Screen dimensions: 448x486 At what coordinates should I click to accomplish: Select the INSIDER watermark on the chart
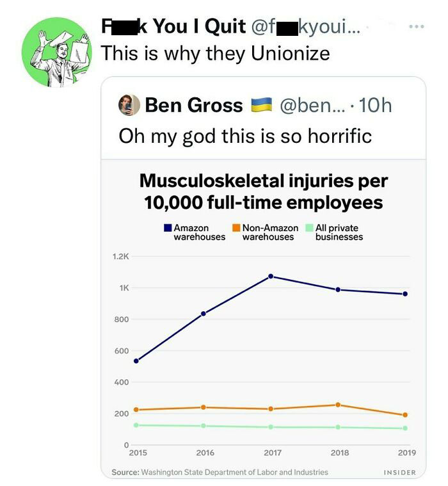coord(399,473)
